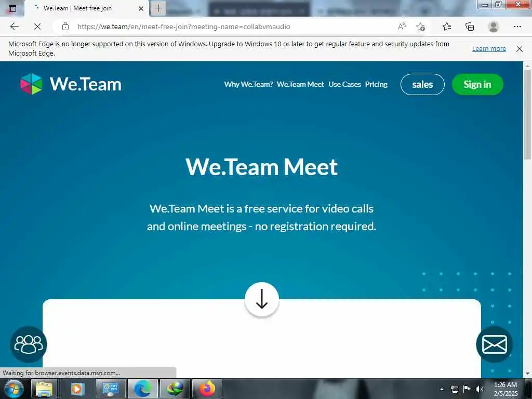Viewport: 532px width, 399px height.
Task: Close the We.Team Meet free join tab
Action: 141,8
